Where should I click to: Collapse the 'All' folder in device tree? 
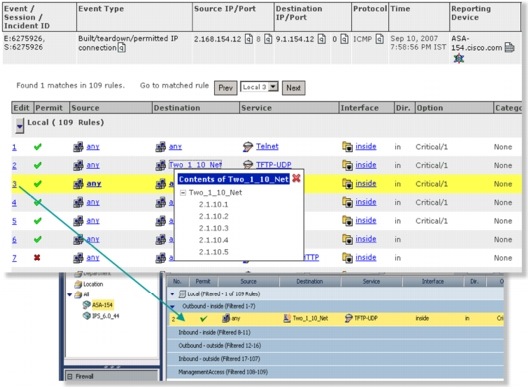70,295
